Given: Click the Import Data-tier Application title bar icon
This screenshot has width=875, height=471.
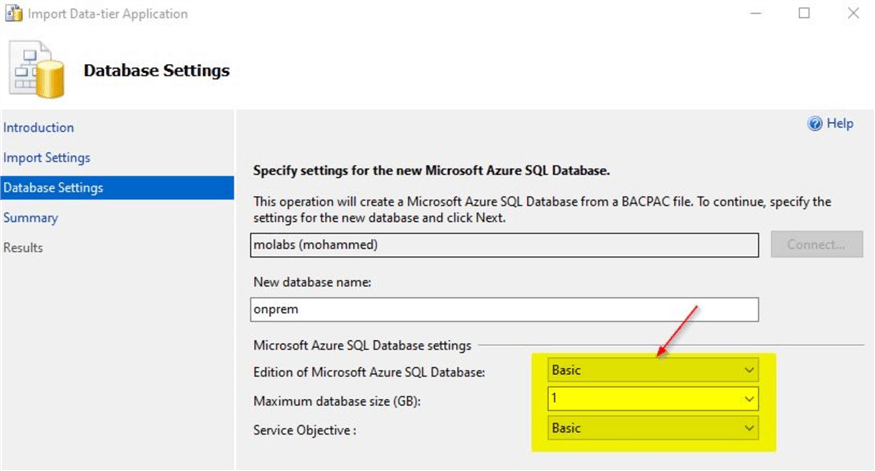Looking at the screenshot, I should pyautogui.click(x=14, y=14).
